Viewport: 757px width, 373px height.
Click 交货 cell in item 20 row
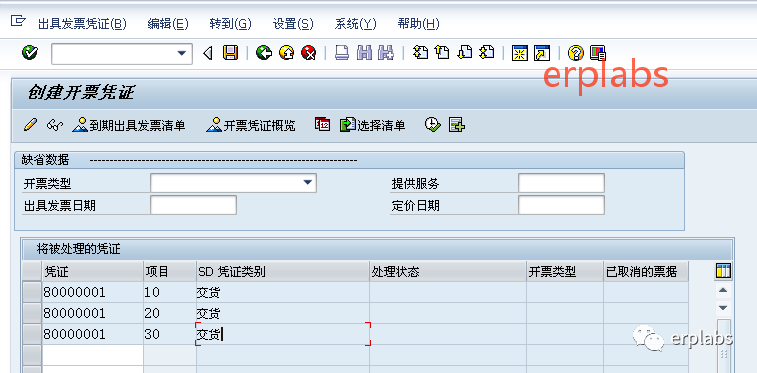click(283, 314)
